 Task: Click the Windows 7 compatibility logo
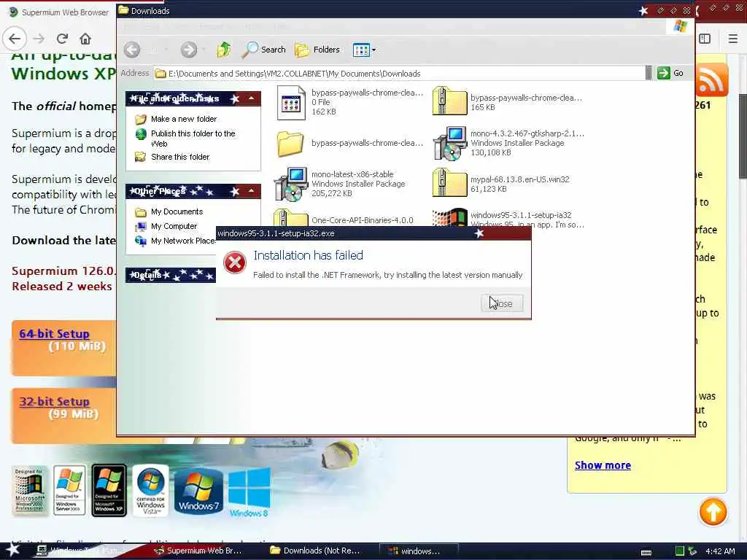(198, 491)
